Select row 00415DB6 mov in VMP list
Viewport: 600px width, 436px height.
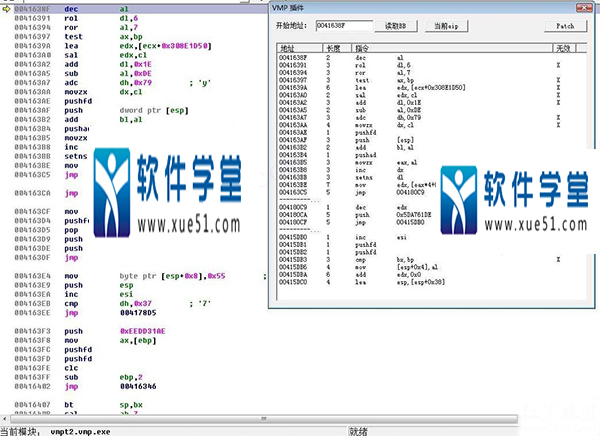coord(432,267)
